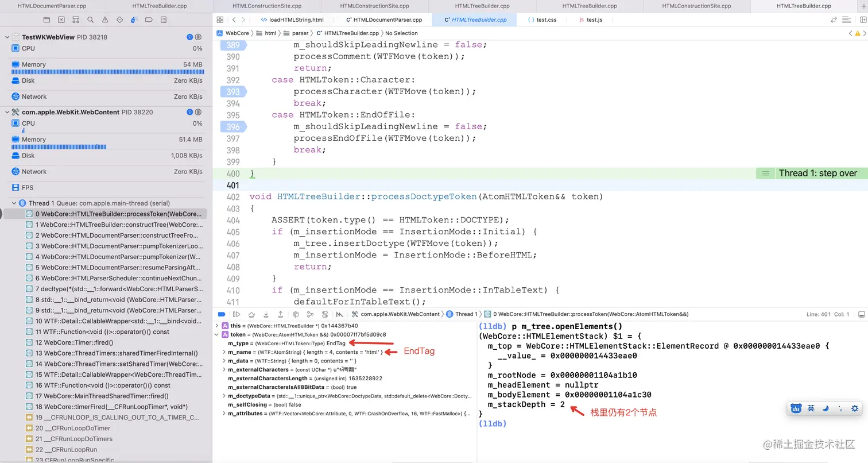This screenshot has width=868, height=463.
Task: Switch to the HTMLDocumentParser.cpp editor tab
Action: pyautogui.click(x=385, y=20)
